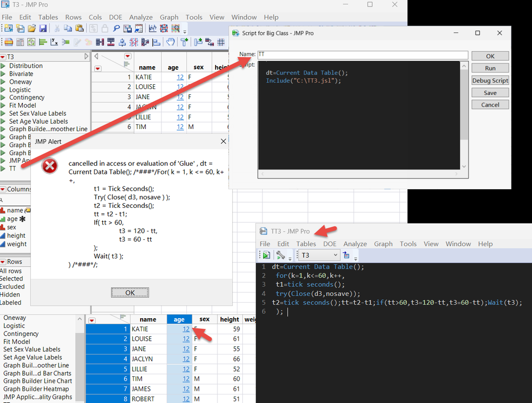Close the JMP Alert with its X button
The height and width of the screenshot is (403, 532).
(223, 141)
